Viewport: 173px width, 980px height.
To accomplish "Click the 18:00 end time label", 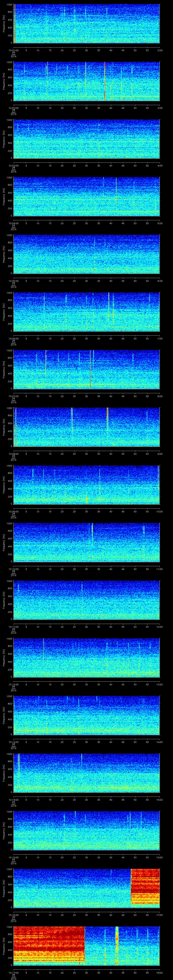I will pyautogui.click(x=159, y=972).
